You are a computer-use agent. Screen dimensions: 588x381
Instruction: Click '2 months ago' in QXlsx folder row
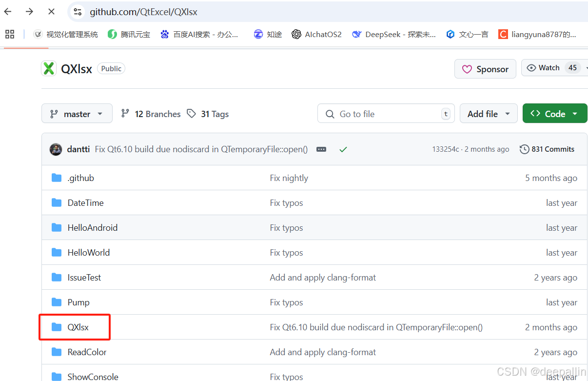(x=551, y=327)
